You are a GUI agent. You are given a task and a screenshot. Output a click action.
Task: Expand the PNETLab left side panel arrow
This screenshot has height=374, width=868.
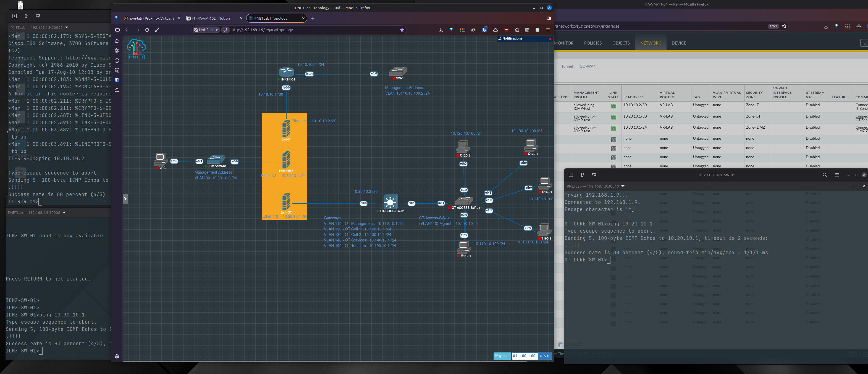tap(125, 199)
